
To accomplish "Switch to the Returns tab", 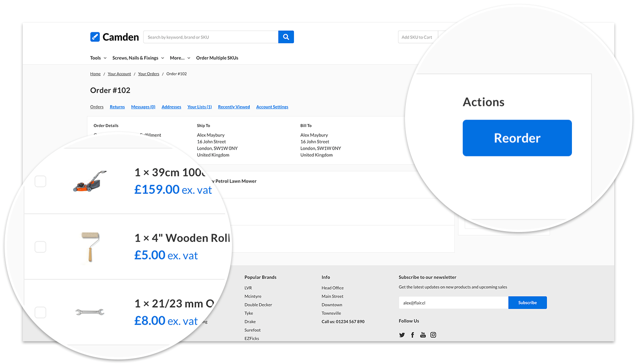I will coord(117,107).
